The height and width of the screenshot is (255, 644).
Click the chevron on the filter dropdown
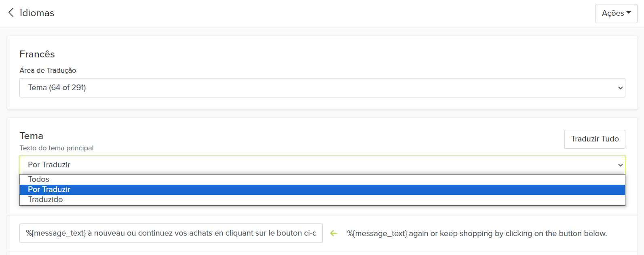click(x=620, y=165)
